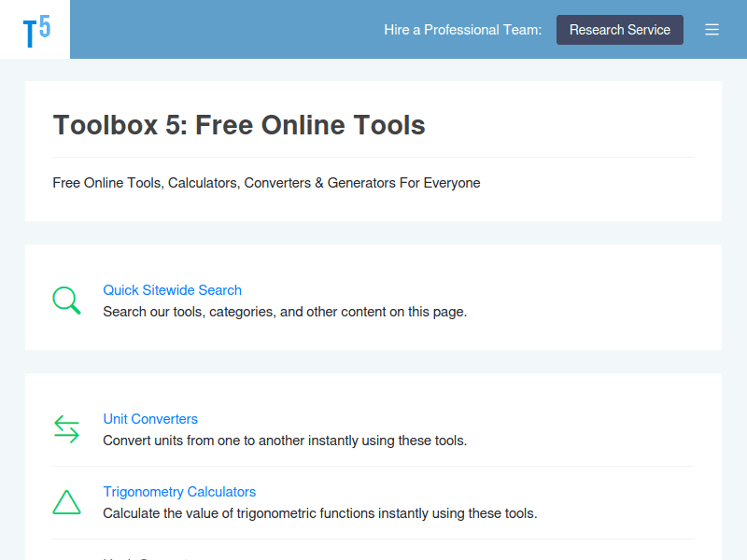Open the Quick Sitewide Search link

coord(172,290)
